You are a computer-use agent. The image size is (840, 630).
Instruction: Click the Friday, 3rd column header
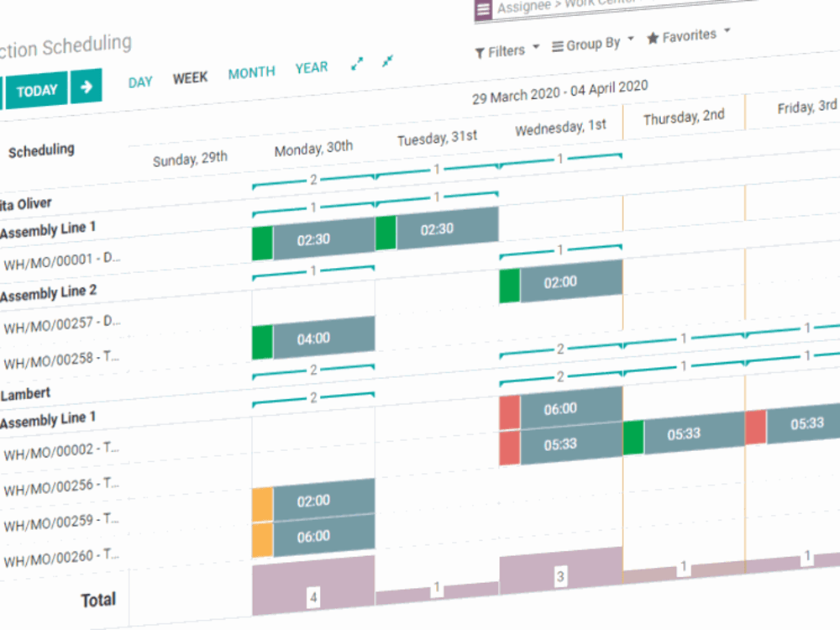(807, 106)
